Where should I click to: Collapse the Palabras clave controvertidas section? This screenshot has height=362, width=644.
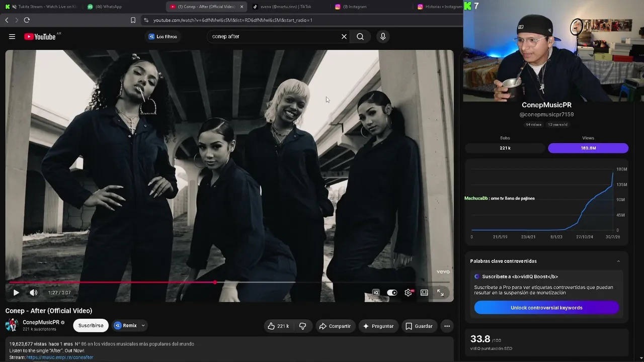618,261
